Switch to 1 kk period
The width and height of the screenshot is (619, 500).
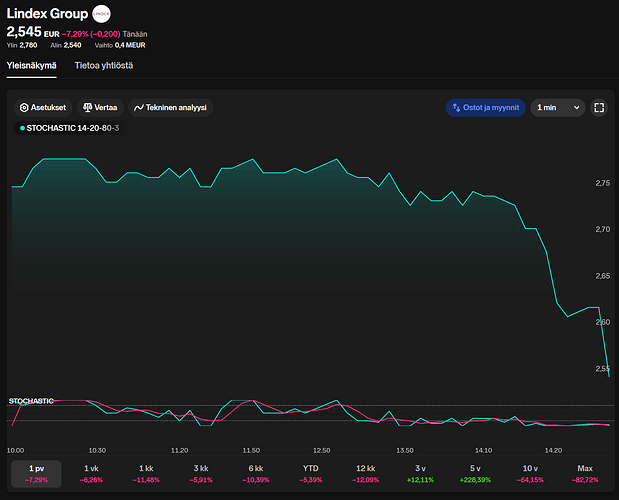(146, 473)
